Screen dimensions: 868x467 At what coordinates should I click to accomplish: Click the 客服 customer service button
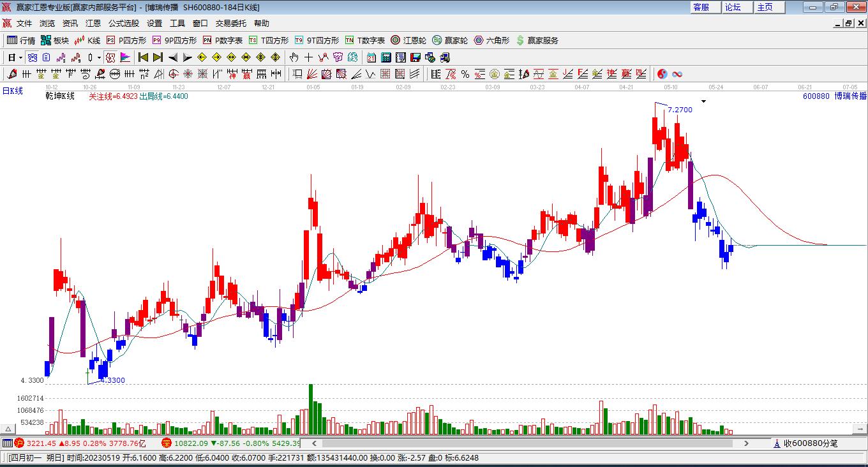(705, 7)
